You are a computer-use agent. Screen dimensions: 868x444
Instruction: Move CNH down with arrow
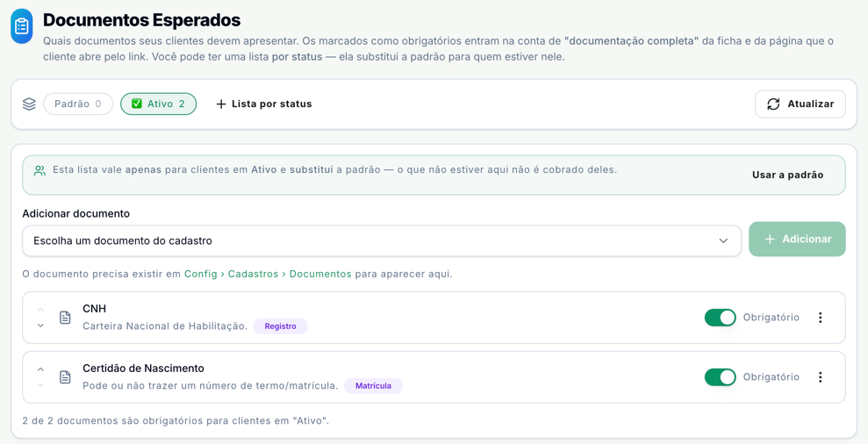tap(40, 326)
